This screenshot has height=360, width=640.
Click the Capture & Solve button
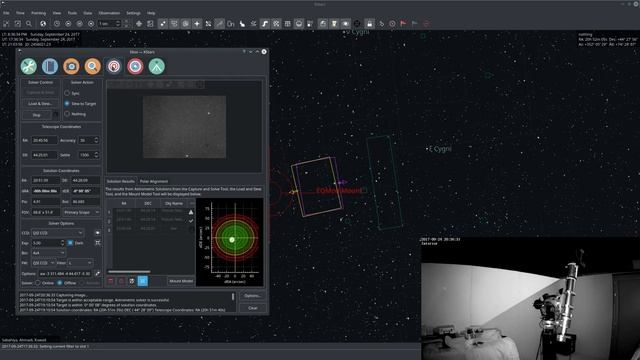click(40, 93)
